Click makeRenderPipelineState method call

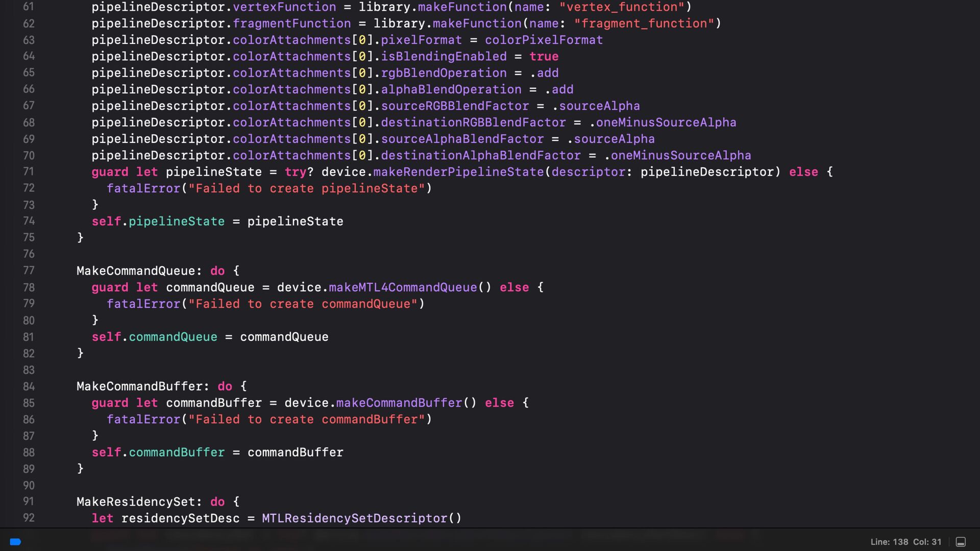click(458, 172)
